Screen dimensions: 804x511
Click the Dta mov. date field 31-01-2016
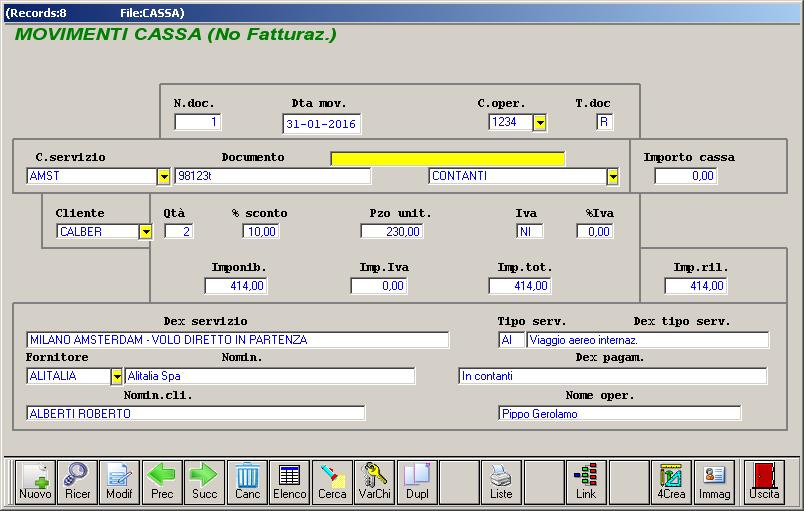[x=321, y=124]
